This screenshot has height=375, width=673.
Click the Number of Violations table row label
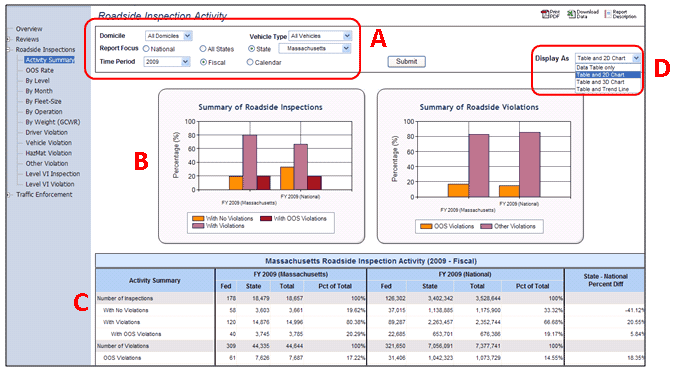[x=123, y=346]
